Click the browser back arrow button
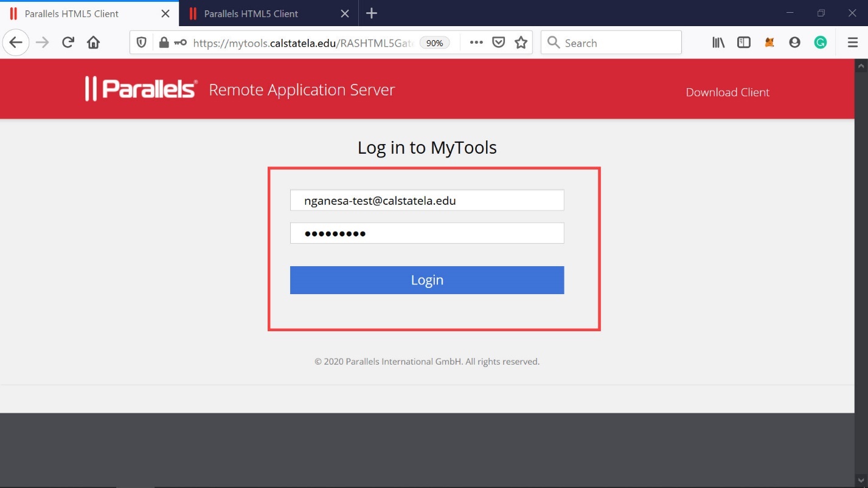Screen dimensions: 868x488 tap(16, 43)
